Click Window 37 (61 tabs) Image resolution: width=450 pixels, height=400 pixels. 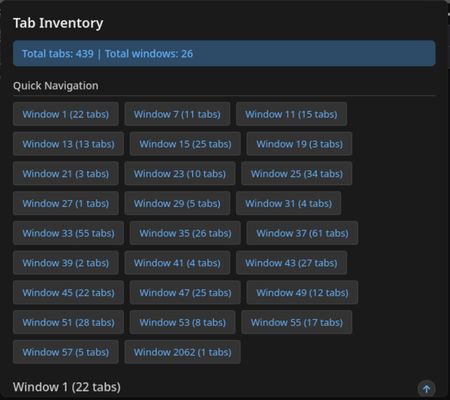pyautogui.click(x=302, y=233)
